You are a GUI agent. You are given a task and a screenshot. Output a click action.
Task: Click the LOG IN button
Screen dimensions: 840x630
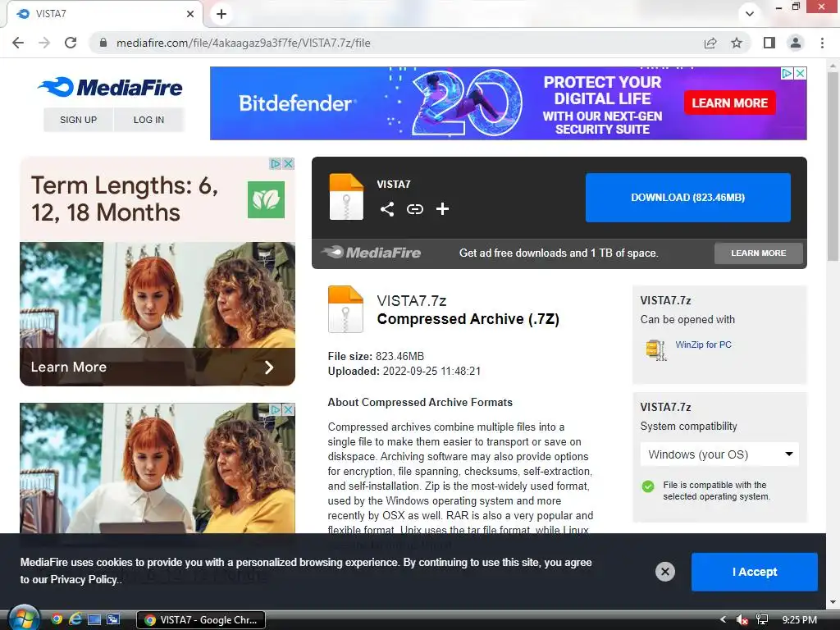(x=149, y=120)
